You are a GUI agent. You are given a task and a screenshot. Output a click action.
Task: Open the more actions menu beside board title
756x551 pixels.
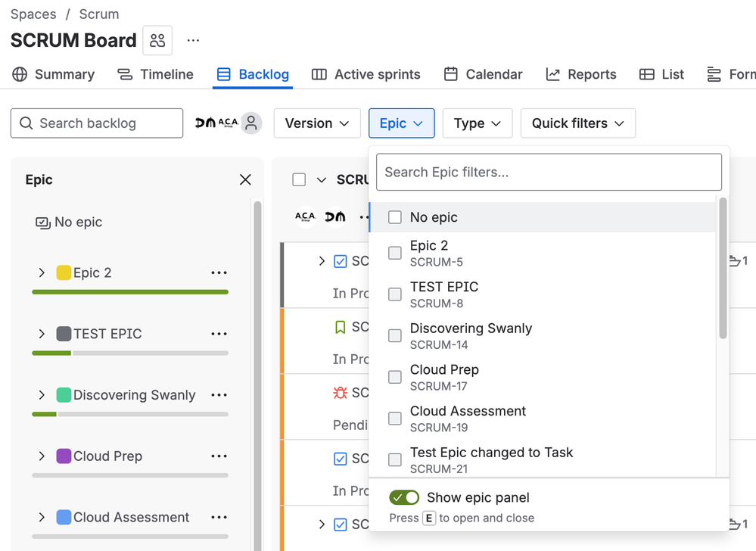pyautogui.click(x=193, y=40)
